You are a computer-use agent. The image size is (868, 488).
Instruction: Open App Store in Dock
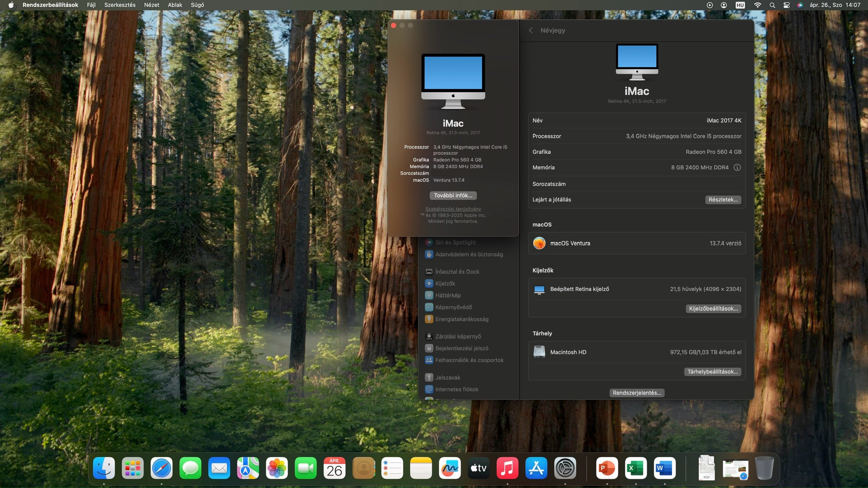point(536,468)
